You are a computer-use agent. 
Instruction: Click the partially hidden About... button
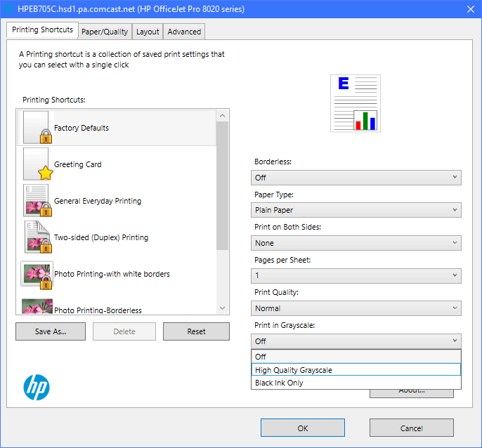411,393
